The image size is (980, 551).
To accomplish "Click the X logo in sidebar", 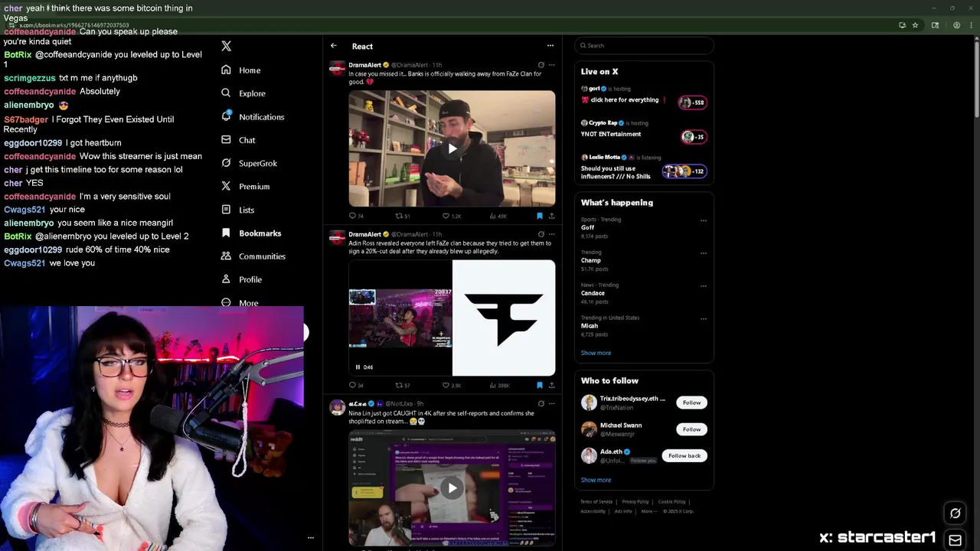I will click(x=226, y=46).
